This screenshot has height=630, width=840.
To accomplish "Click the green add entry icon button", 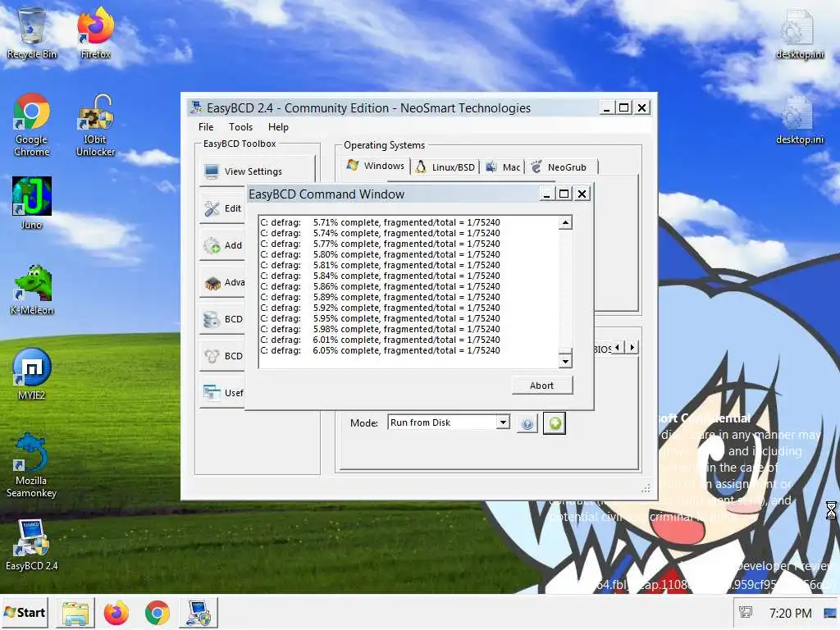I will [555, 423].
